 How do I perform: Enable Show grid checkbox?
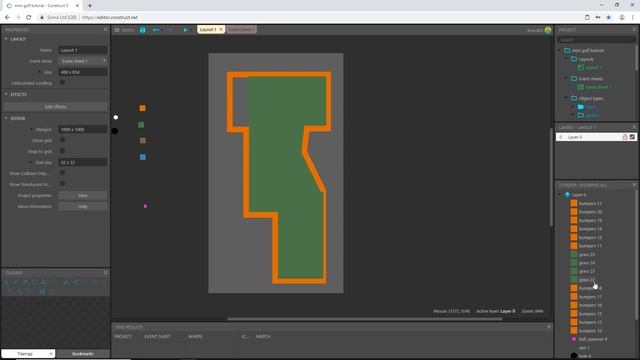coord(62,140)
